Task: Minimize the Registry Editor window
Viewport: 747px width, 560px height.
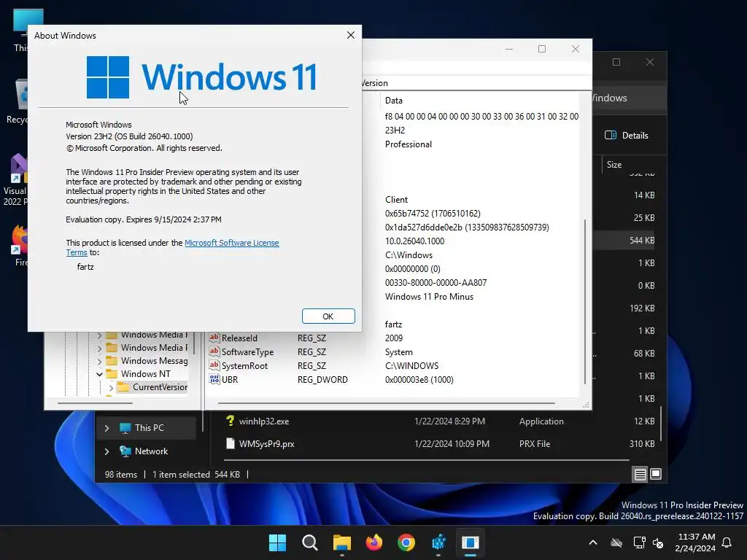Action: click(508, 49)
